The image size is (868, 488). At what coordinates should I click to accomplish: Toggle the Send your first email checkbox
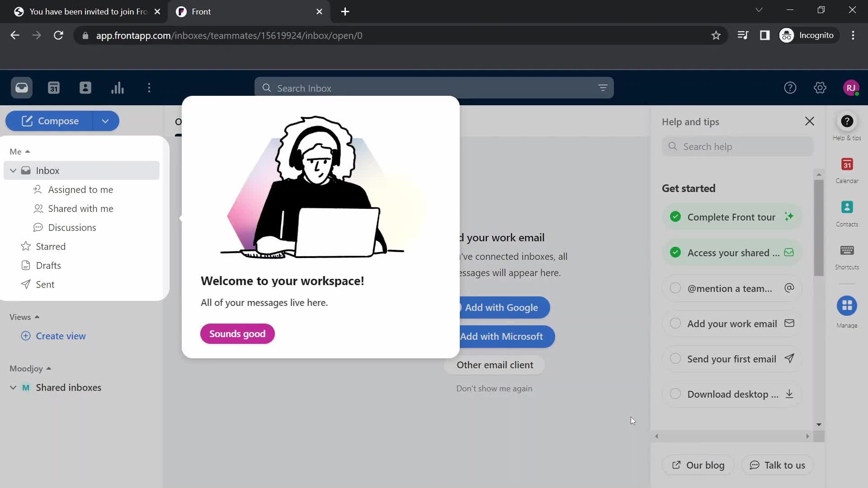click(675, 358)
